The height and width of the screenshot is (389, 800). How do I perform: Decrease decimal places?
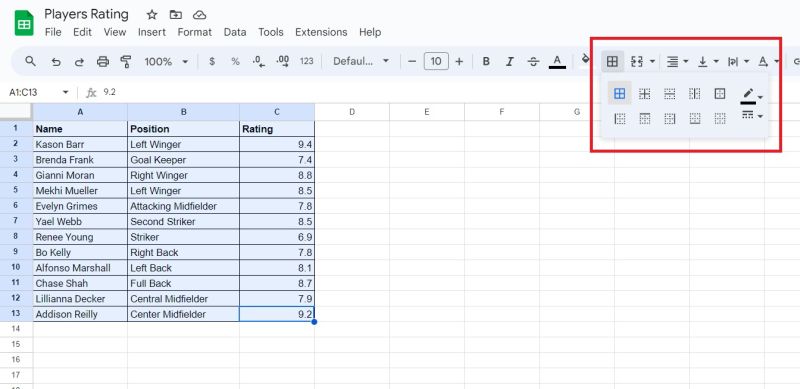pos(259,62)
